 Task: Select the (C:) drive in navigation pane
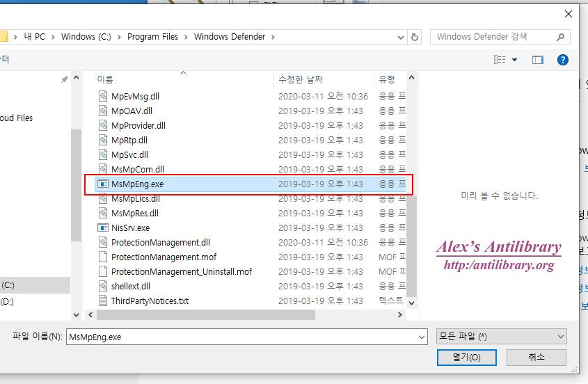[x=35, y=285]
